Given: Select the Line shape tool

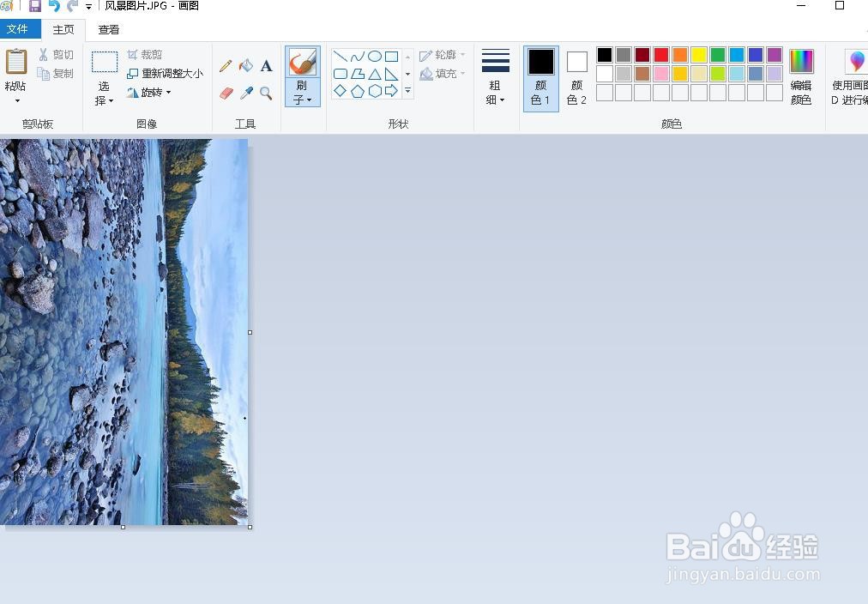Looking at the screenshot, I should point(341,56).
